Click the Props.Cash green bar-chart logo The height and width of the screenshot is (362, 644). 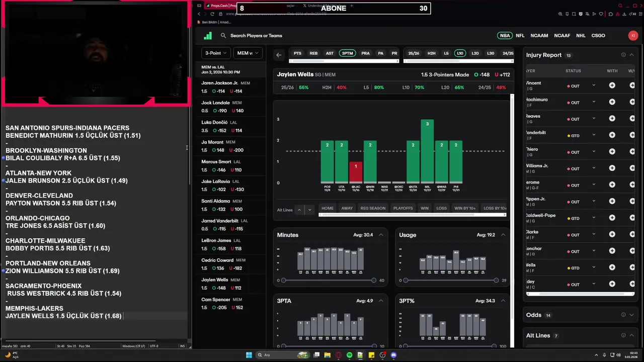[208, 36]
